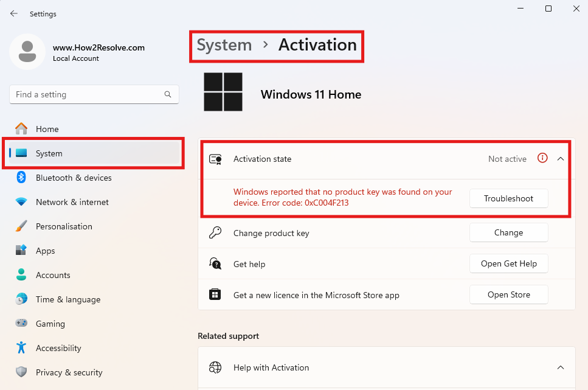Image resolution: width=588 pixels, height=390 pixels.
Task: Open Accessibility settings
Action: (x=94, y=348)
